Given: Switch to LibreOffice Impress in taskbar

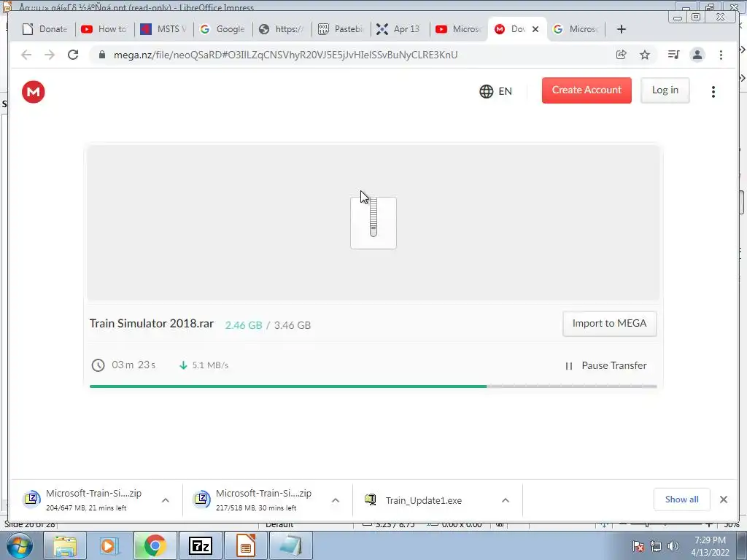Looking at the screenshot, I should click(x=246, y=545).
